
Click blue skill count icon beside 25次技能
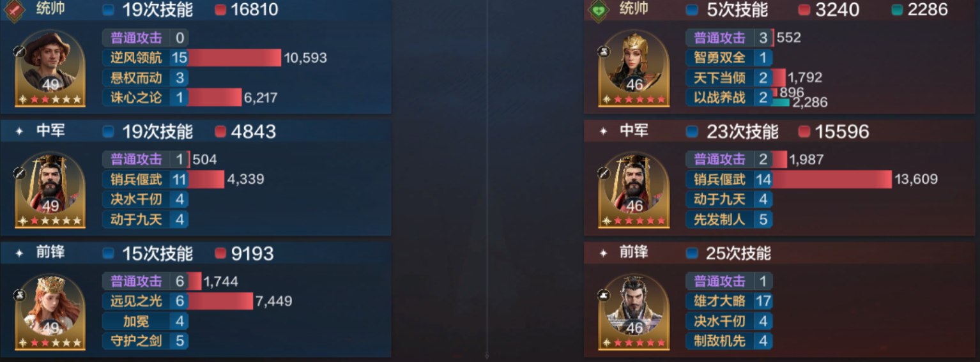pos(692,253)
